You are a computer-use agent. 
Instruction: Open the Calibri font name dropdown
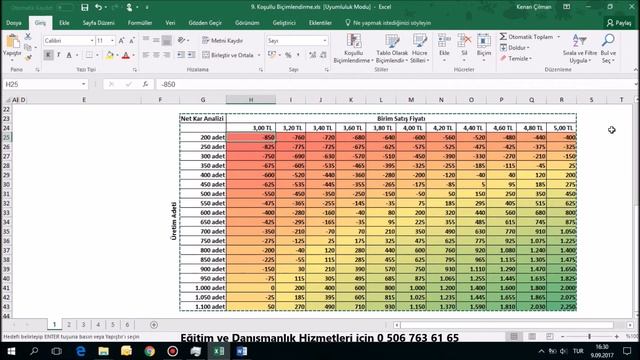[92, 40]
